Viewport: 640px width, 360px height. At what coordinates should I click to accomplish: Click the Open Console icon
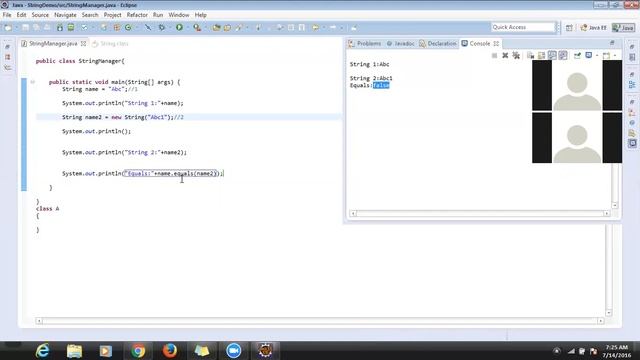[x=607, y=55]
